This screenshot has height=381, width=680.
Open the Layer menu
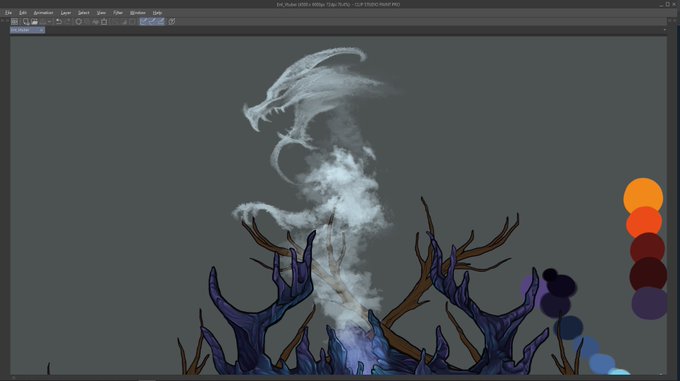pyautogui.click(x=66, y=13)
